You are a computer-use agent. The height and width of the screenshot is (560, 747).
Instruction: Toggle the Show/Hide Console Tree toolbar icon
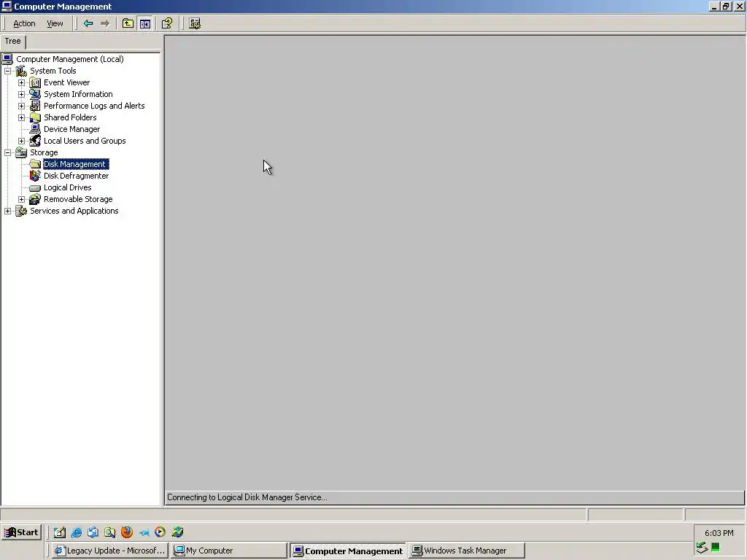pyautogui.click(x=145, y=23)
